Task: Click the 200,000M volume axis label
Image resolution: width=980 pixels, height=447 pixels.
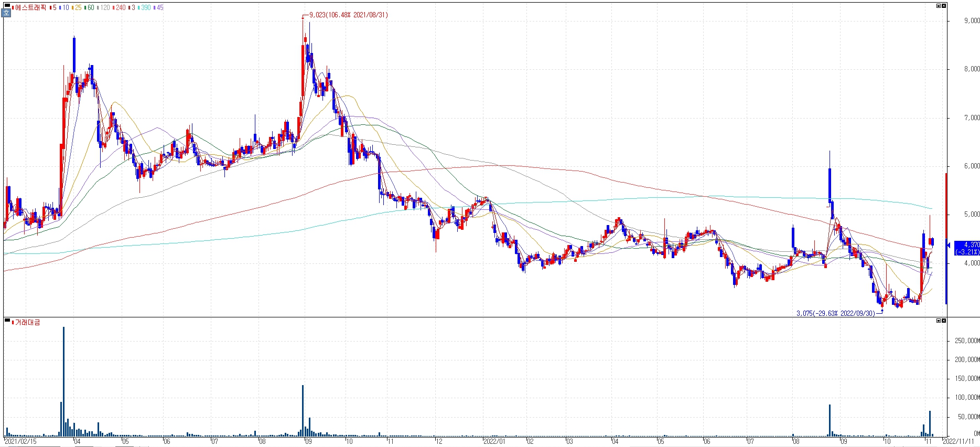Action: coord(967,359)
